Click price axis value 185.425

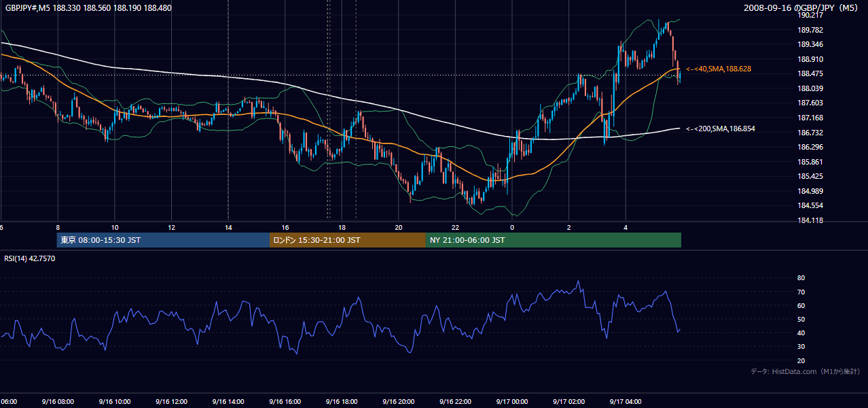[810, 177]
